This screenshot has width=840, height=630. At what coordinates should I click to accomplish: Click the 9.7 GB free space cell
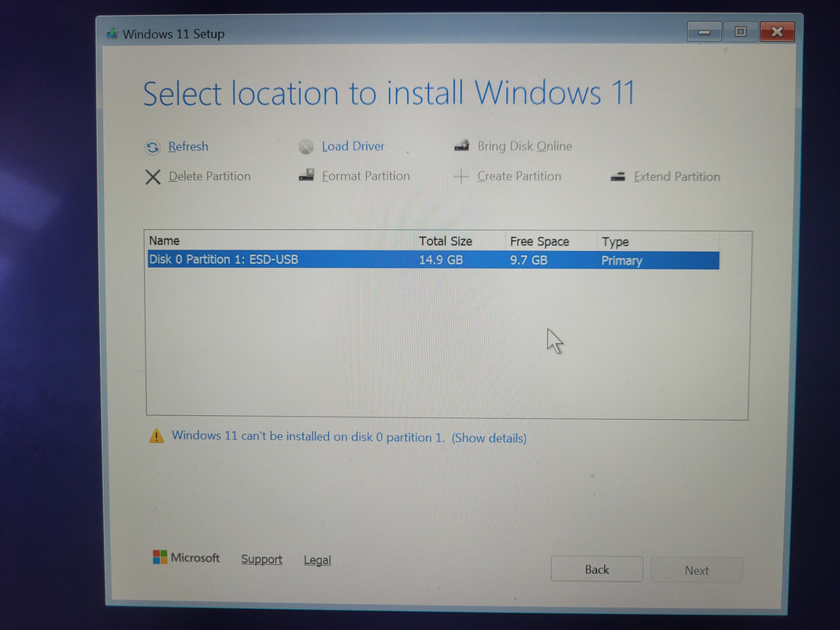tap(529, 261)
